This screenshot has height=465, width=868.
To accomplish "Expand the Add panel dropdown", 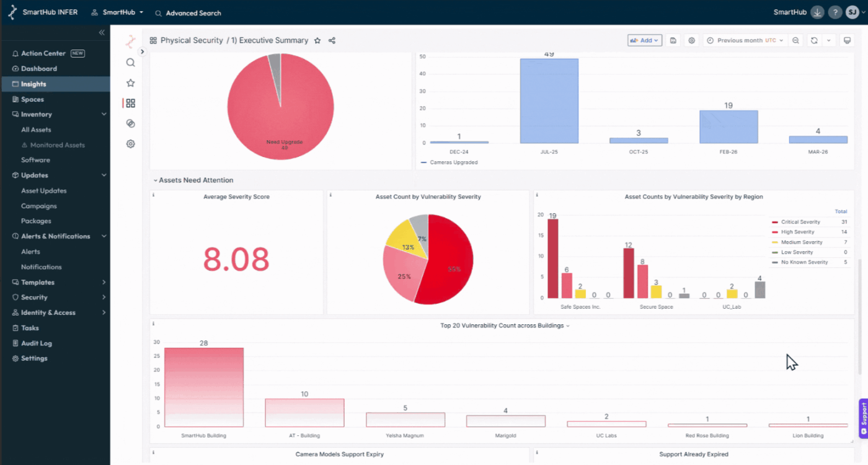I will click(x=645, y=40).
